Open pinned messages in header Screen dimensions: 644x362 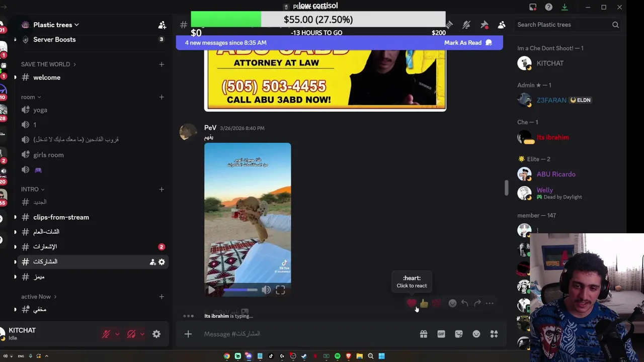(484, 25)
